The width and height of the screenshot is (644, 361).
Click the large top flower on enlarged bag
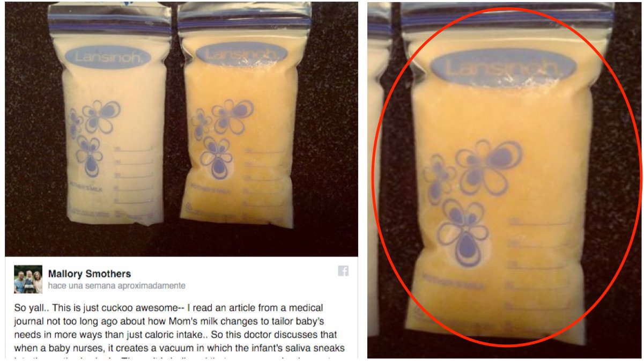tap(488, 167)
